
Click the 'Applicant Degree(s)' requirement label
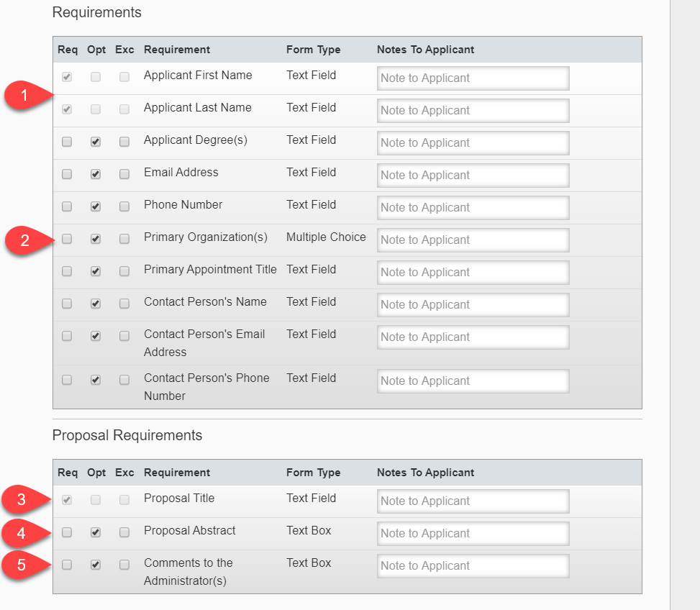tap(196, 140)
